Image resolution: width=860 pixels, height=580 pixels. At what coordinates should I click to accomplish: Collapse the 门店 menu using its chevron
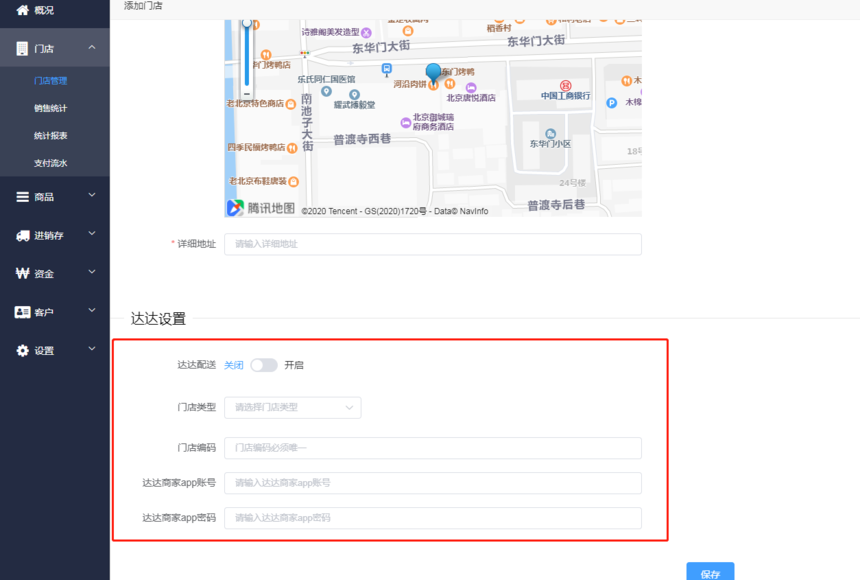tap(92, 47)
